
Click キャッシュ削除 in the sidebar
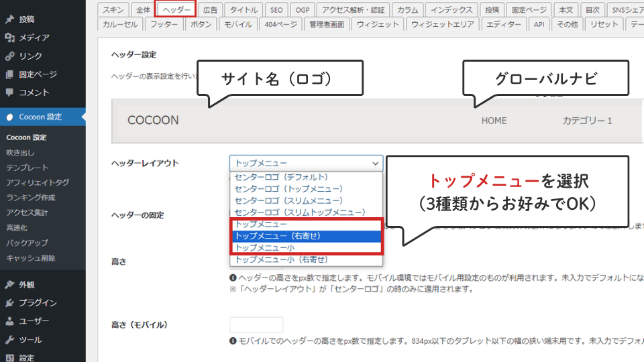[x=31, y=258]
